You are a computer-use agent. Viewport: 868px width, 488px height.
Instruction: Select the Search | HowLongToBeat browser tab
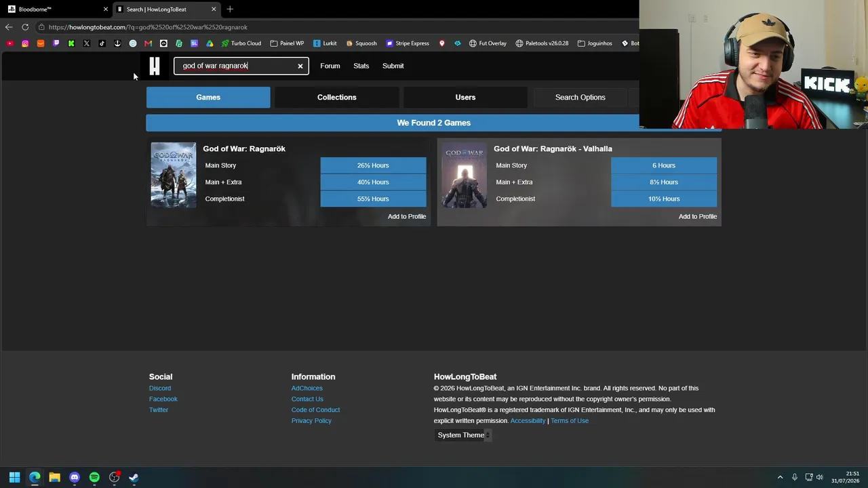[x=166, y=9]
